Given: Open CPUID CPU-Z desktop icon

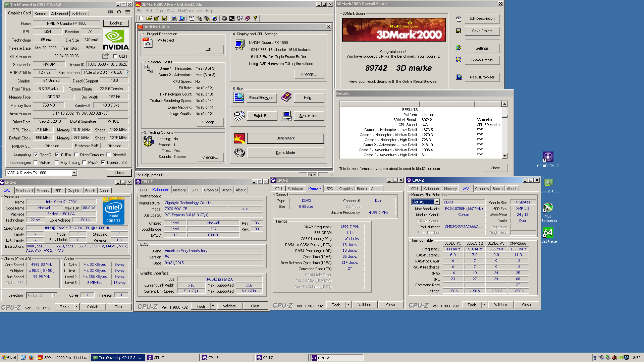Looking at the screenshot, I should [548, 160].
